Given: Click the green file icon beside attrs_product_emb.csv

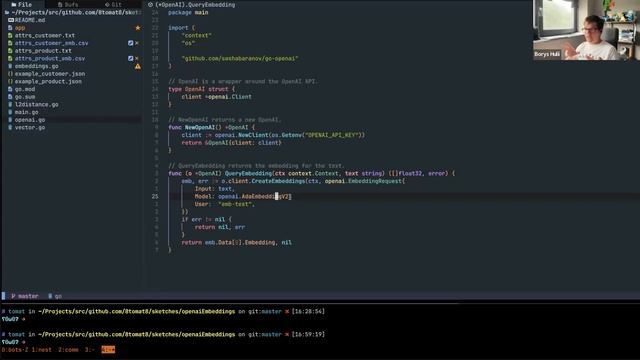Looking at the screenshot, I should (10, 58).
